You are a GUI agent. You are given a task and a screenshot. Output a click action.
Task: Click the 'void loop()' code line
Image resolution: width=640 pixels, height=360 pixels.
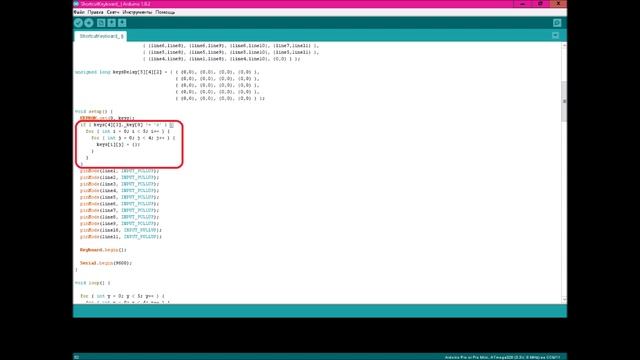click(93, 283)
